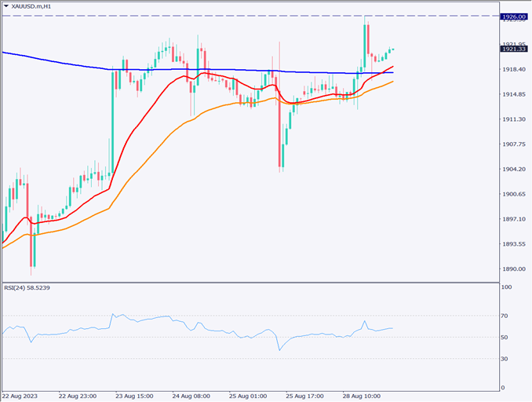Click the 28 Aug 10:00 time label
Viewport: 532px width, 402px height.
click(x=363, y=397)
